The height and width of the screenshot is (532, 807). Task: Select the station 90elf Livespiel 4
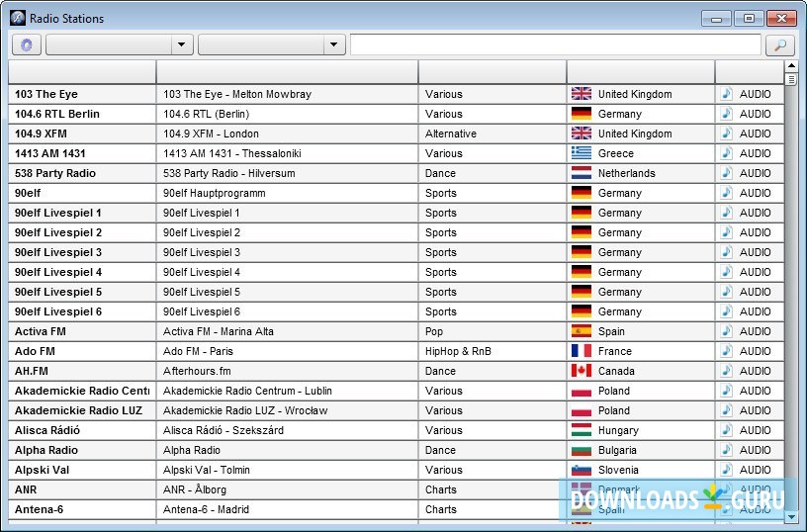click(x=58, y=272)
